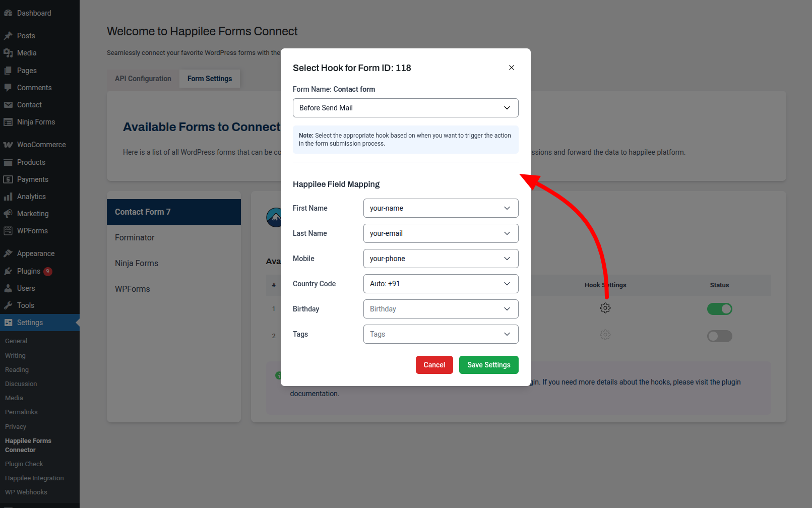Expand the Country Code dropdown
Screen dimensions: 812x508
[x=441, y=284]
